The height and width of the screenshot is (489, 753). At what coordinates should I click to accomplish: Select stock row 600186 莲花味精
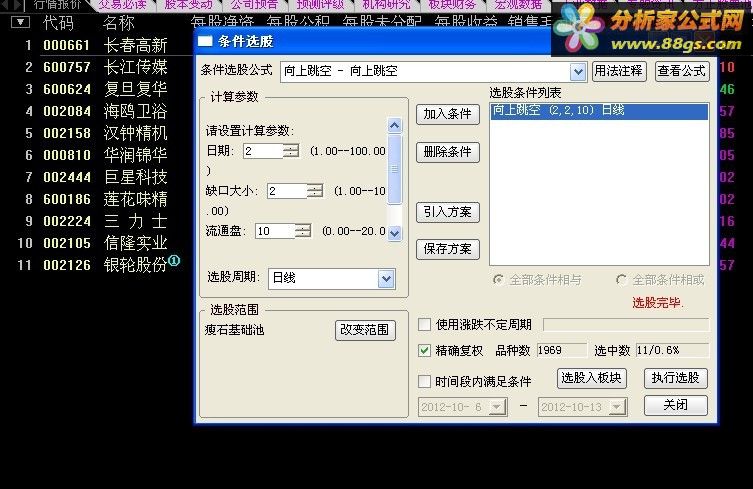point(96,199)
